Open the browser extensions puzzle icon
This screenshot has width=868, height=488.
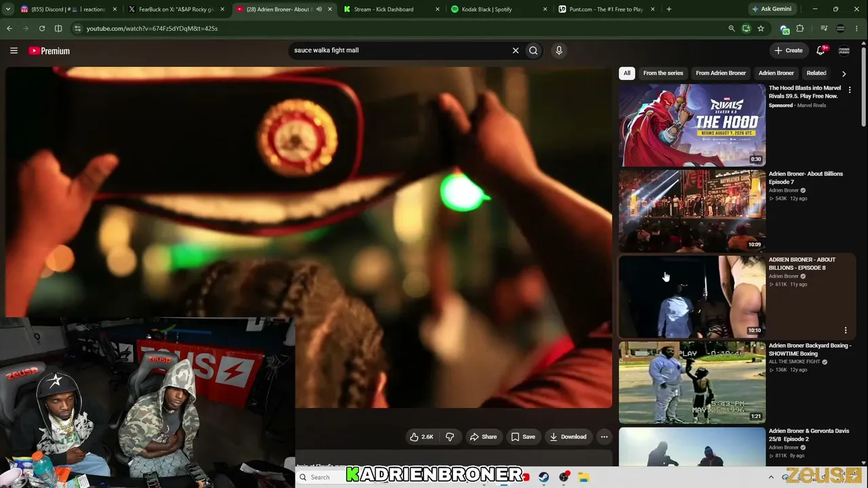(x=800, y=28)
